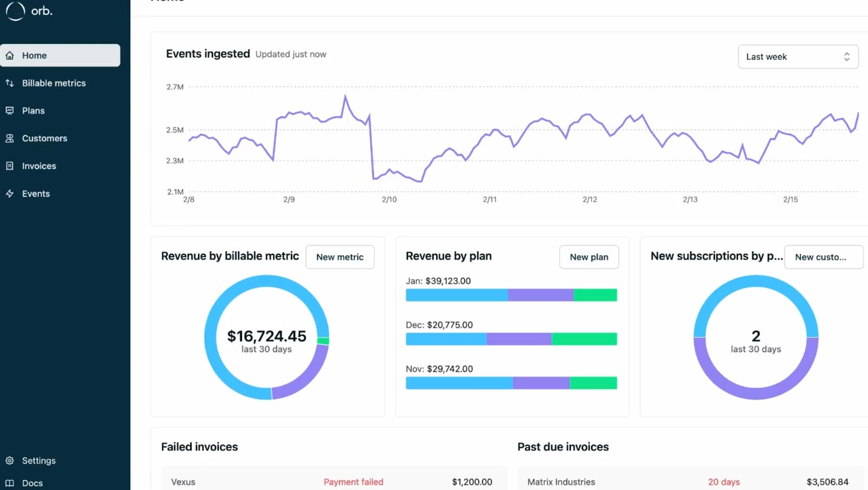
Task: Select the Invoices item in the navigation
Action: [x=39, y=165]
